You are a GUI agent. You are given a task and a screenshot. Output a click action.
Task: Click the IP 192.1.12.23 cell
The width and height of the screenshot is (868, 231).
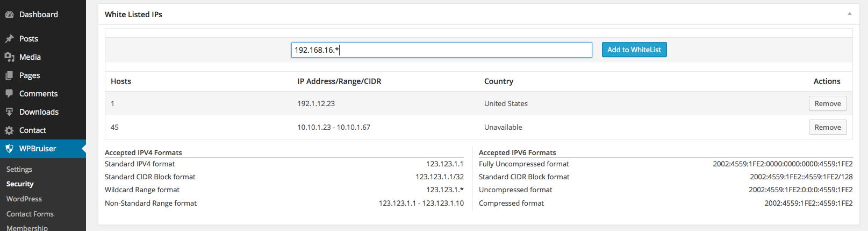[316, 103]
